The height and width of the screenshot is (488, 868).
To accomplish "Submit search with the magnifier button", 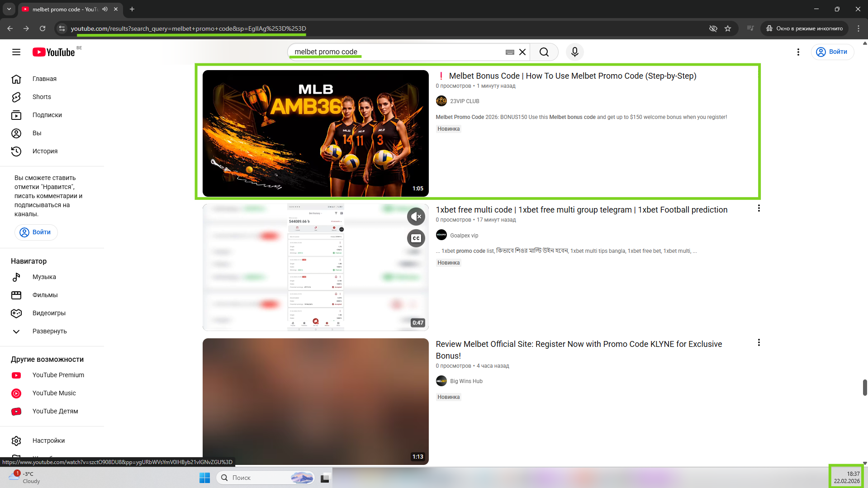I will 544,52.
